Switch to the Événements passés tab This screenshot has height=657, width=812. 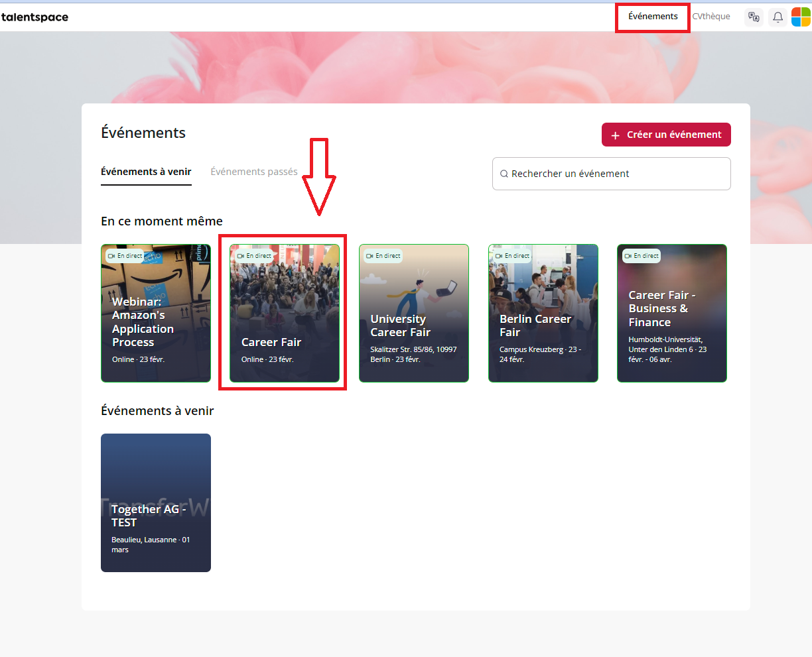[x=254, y=172]
